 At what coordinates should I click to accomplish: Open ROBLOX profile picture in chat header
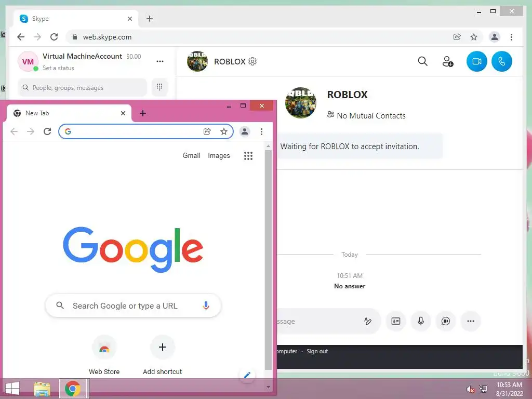click(197, 61)
